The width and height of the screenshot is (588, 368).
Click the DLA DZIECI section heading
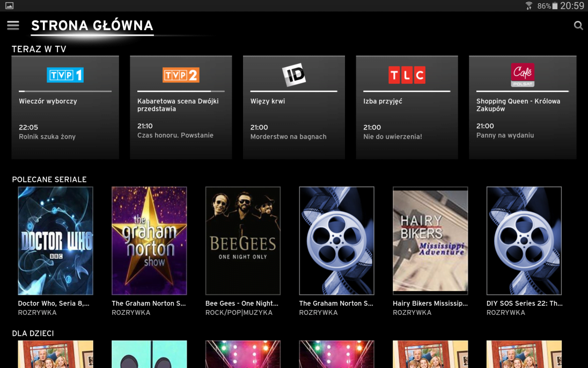pyautogui.click(x=33, y=334)
